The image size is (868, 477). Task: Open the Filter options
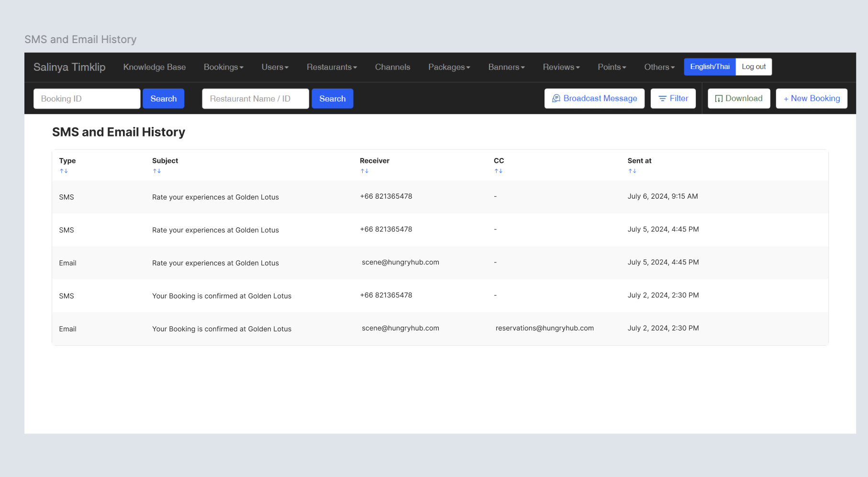point(673,99)
